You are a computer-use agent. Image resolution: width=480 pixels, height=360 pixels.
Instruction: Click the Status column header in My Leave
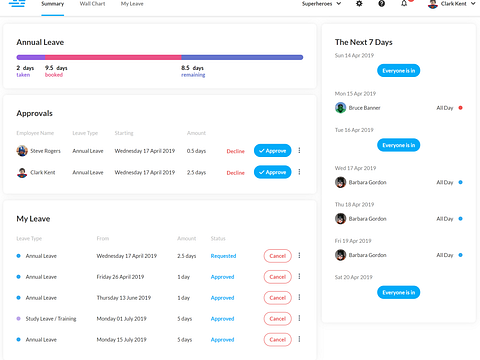[218, 238]
